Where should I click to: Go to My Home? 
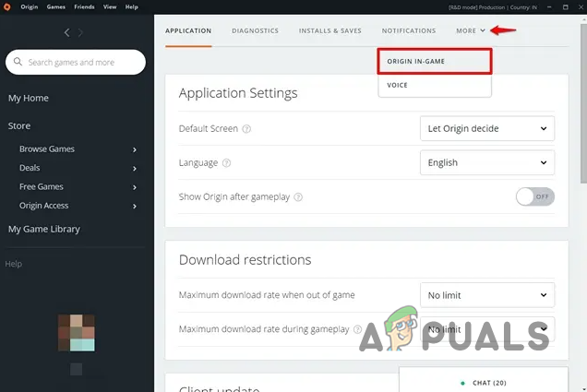[29, 98]
